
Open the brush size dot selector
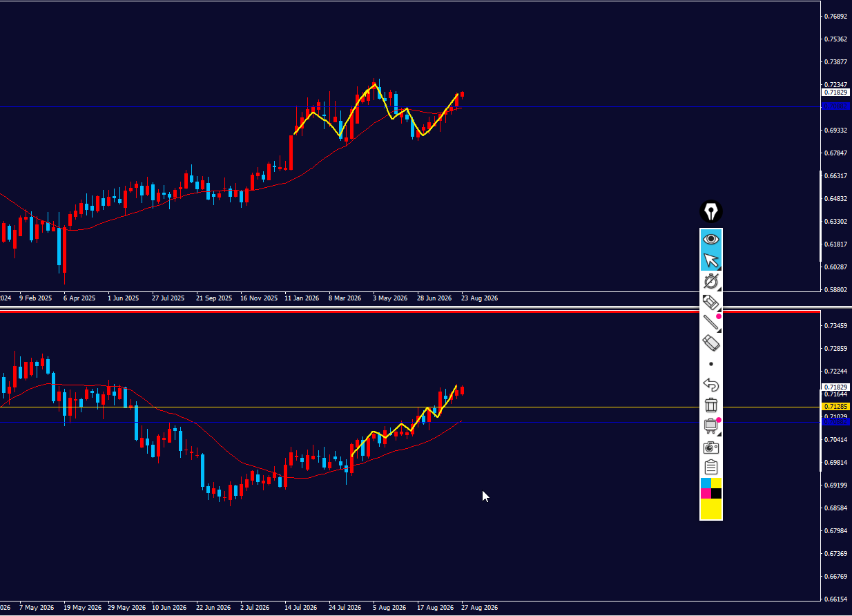click(x=711, y=364)
